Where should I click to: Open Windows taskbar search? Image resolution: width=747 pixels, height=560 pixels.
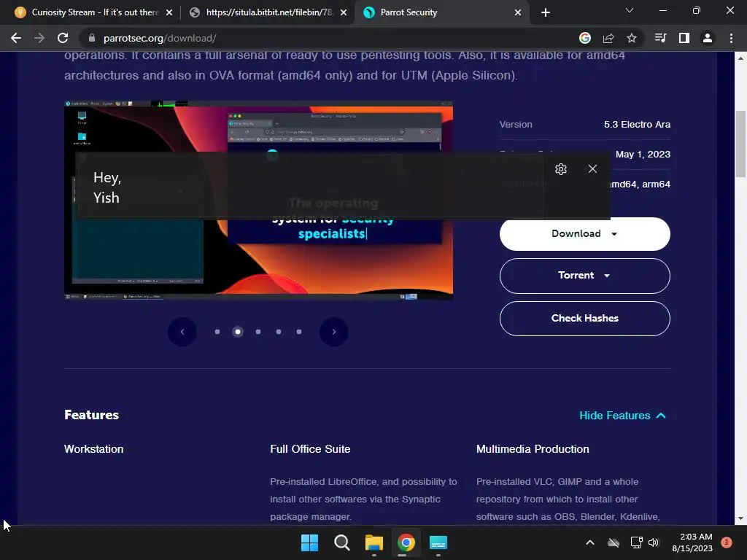coord(341,542)
